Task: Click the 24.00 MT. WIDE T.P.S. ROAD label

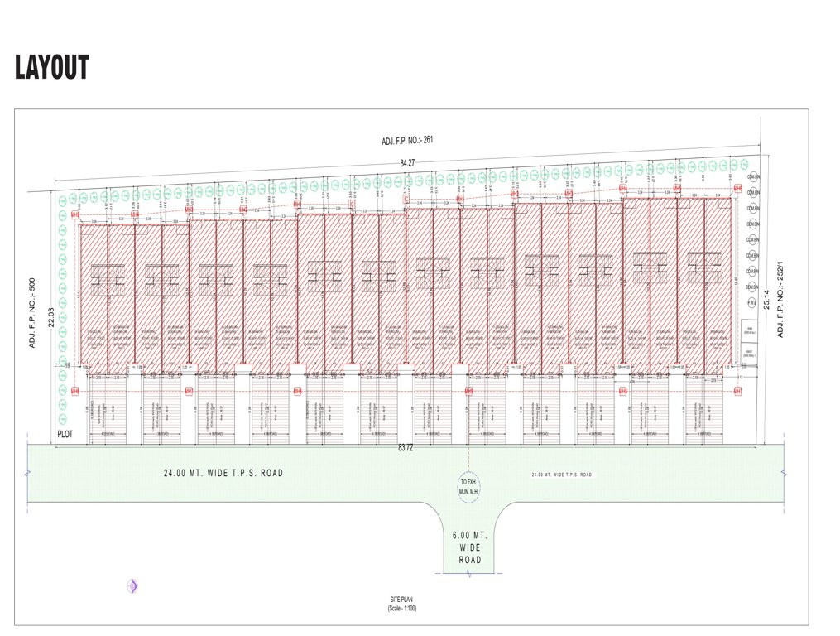Action: click(222, 473)
